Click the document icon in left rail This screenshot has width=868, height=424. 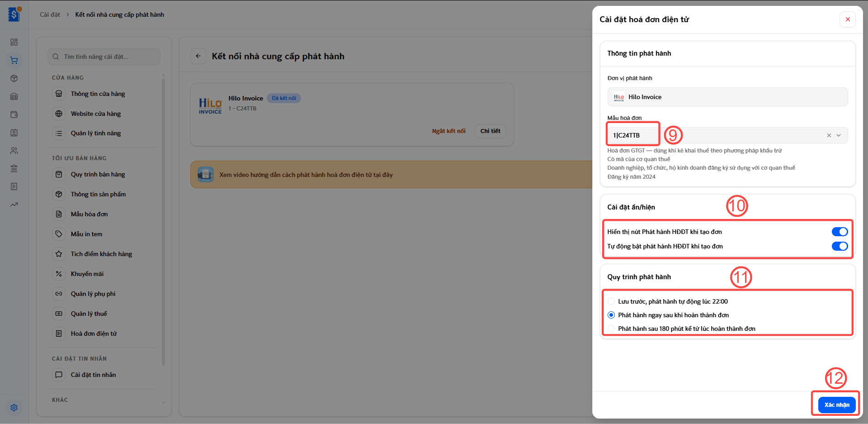tap(14, 186)
